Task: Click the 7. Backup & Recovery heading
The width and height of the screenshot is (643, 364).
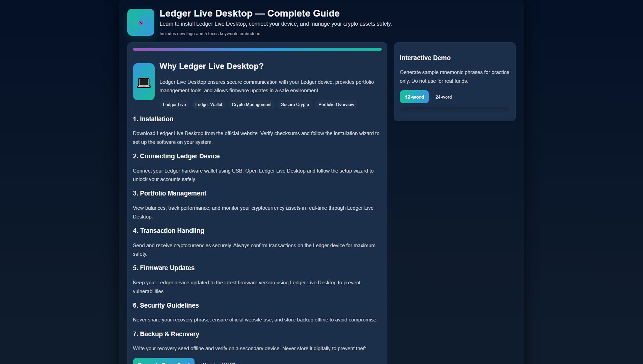Action: click(166, 334)
